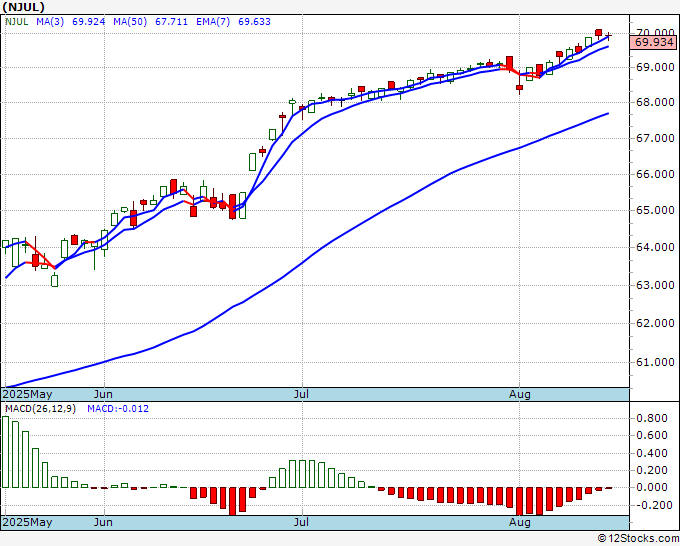Click the Aug label on price chart axis
Viewport: 680px width, 546px height.
(520, 394)
